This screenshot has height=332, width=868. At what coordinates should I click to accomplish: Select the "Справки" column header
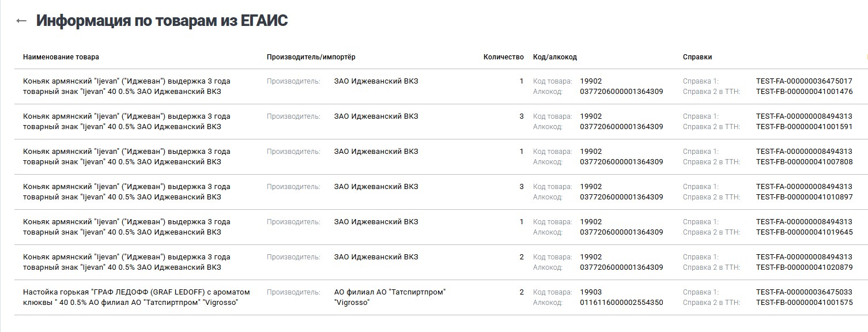click(697, 57)
